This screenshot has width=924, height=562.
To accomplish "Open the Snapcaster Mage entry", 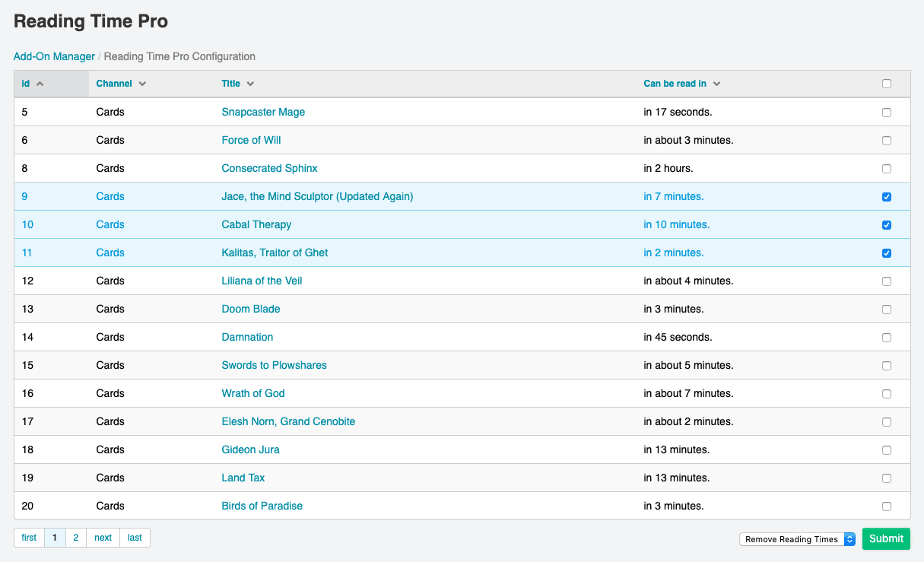I will click(x=263, y=112).
